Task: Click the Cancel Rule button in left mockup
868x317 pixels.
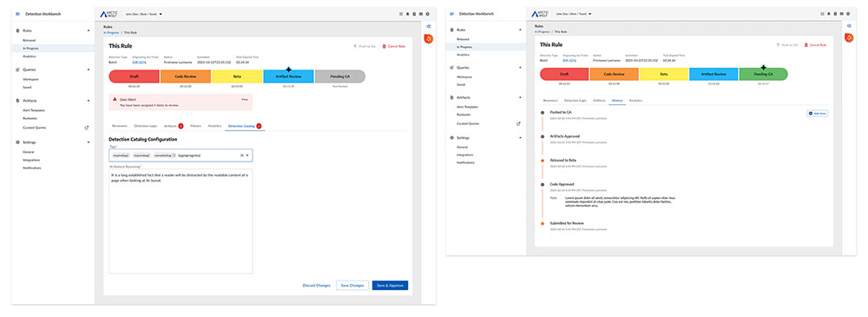Action: [394, 46]
